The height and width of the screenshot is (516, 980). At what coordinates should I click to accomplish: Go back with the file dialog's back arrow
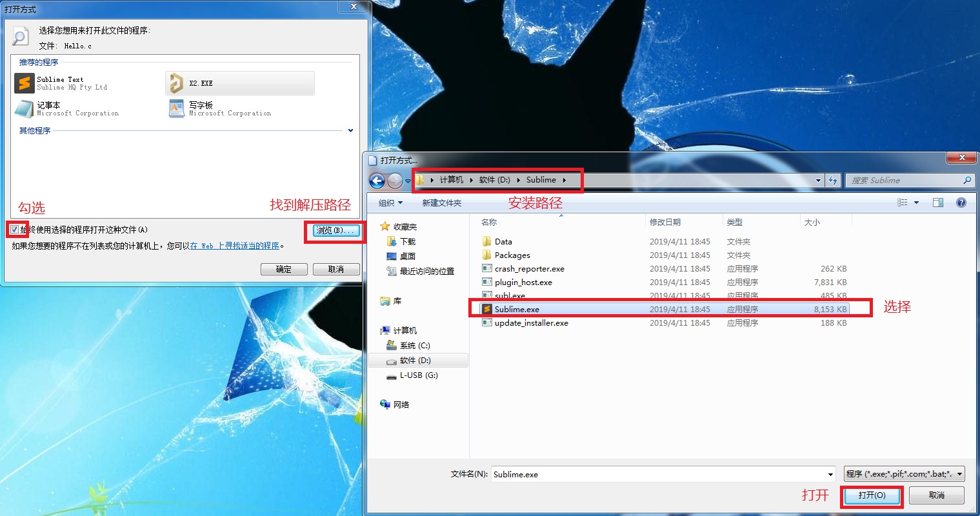377,181
